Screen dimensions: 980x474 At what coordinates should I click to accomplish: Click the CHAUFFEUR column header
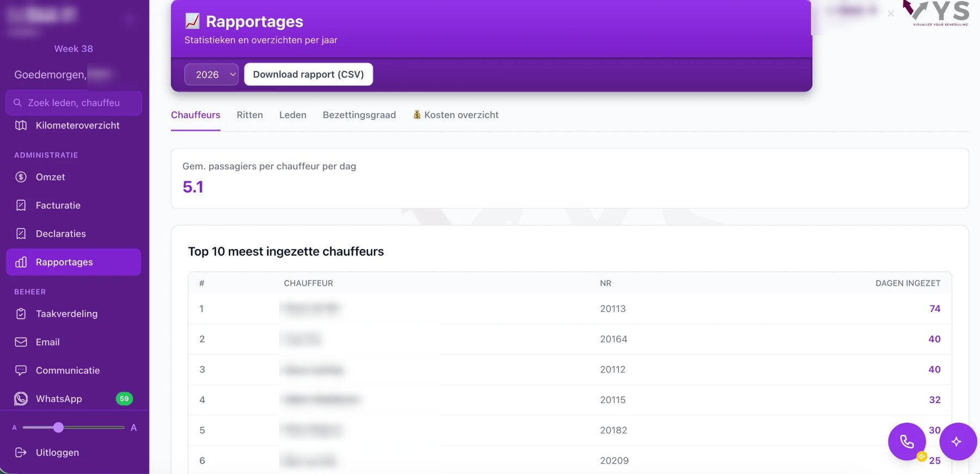308,283
